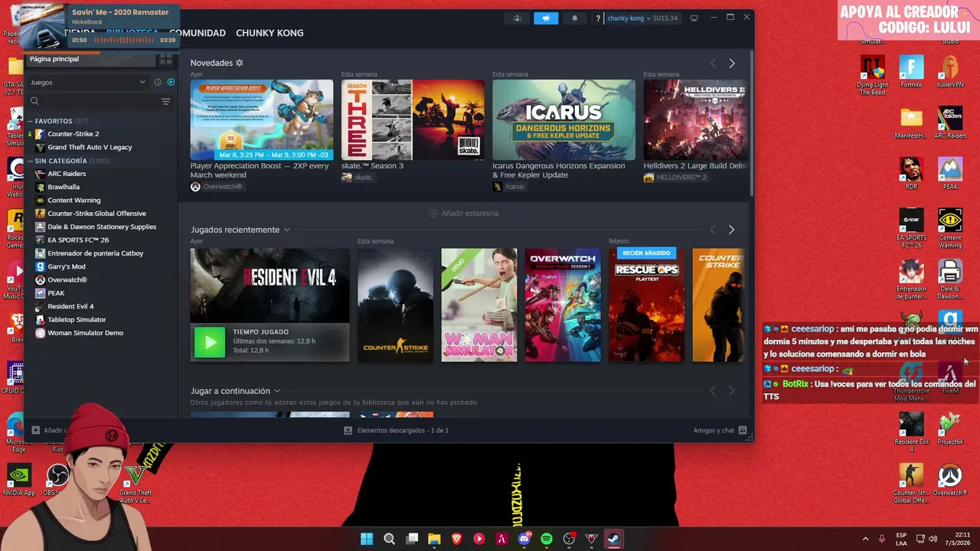Open Novedades settings gear icon
Image resolution: width=980 pixels, height=551 pixels.
(x=239, y=63)
